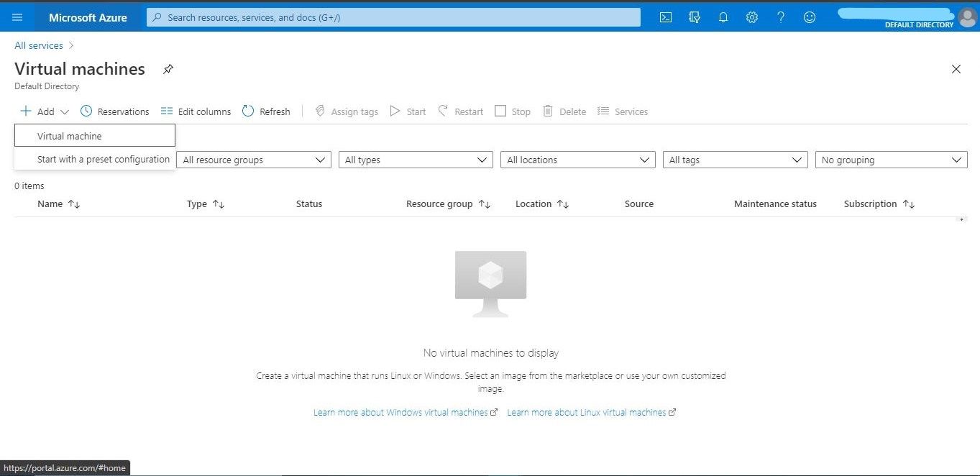Open Edit columns

[196, 111]
